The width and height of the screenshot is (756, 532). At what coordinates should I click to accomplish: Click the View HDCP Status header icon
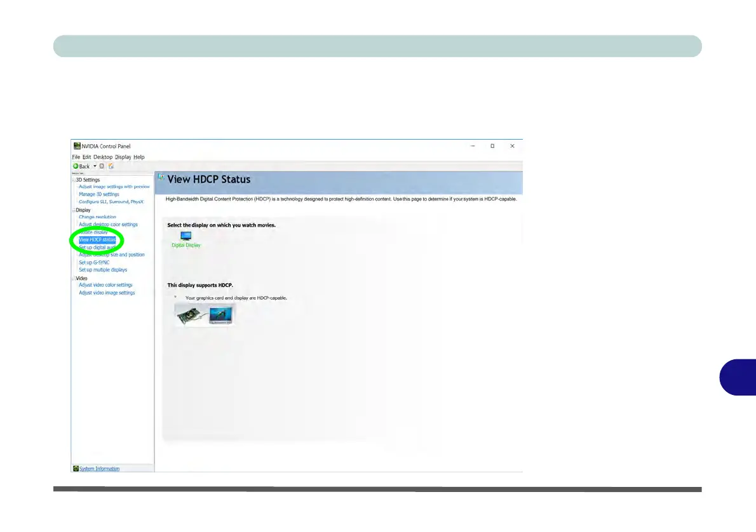(x=161, y=177)
